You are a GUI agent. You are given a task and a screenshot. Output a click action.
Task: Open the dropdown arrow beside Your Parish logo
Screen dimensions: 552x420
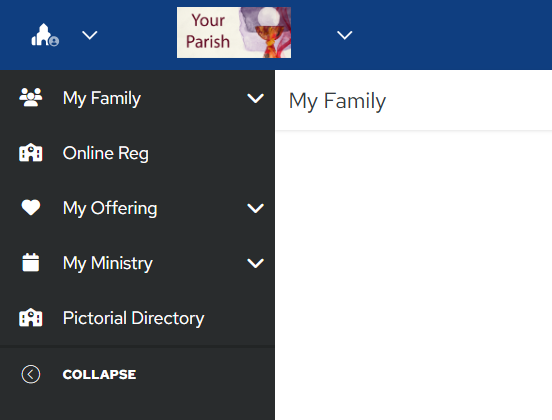344,35
